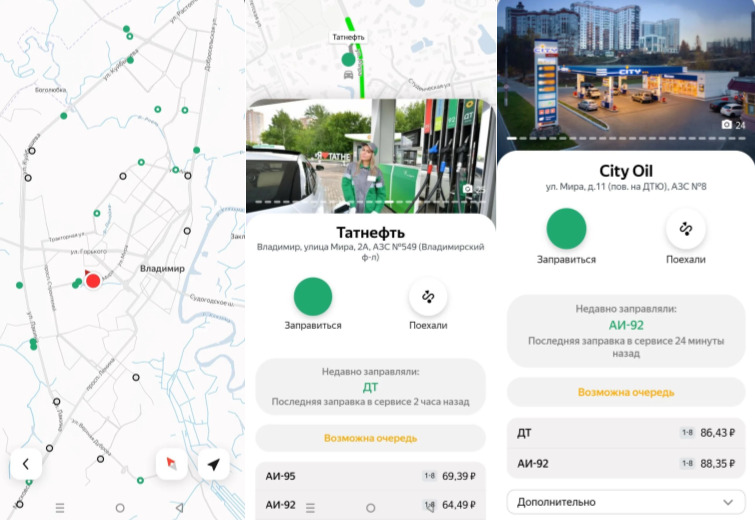Tap City Oil address ул. Мира, д.11
The width and height of the screenshot is (755, 520).
[626, 187]
